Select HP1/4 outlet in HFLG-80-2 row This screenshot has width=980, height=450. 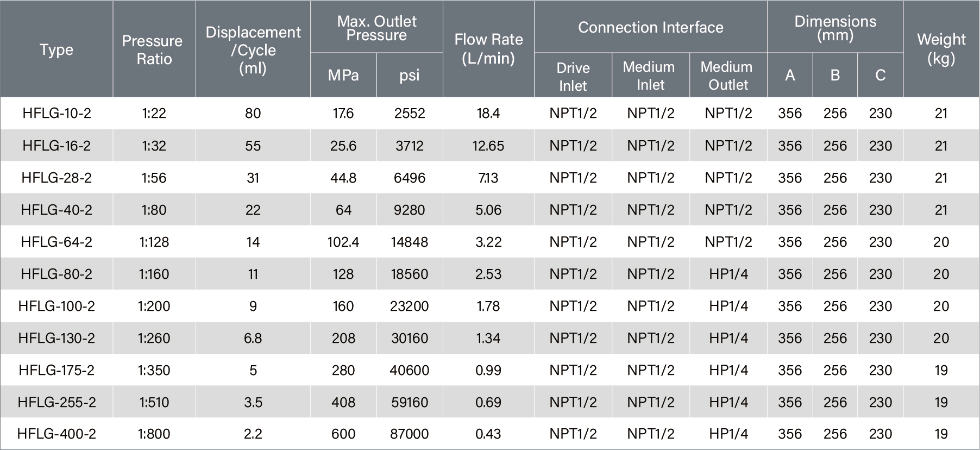pyautogui.click(x=728, y=274)
